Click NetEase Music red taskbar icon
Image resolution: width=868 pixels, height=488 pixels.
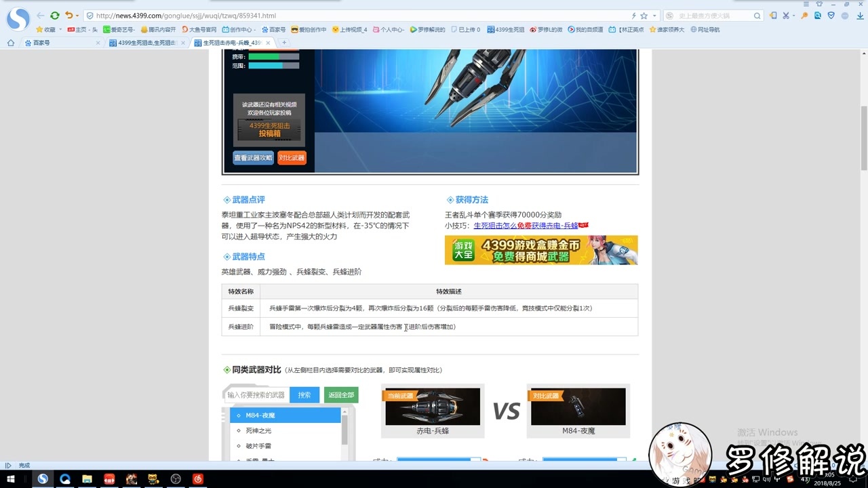click(197, 479)
